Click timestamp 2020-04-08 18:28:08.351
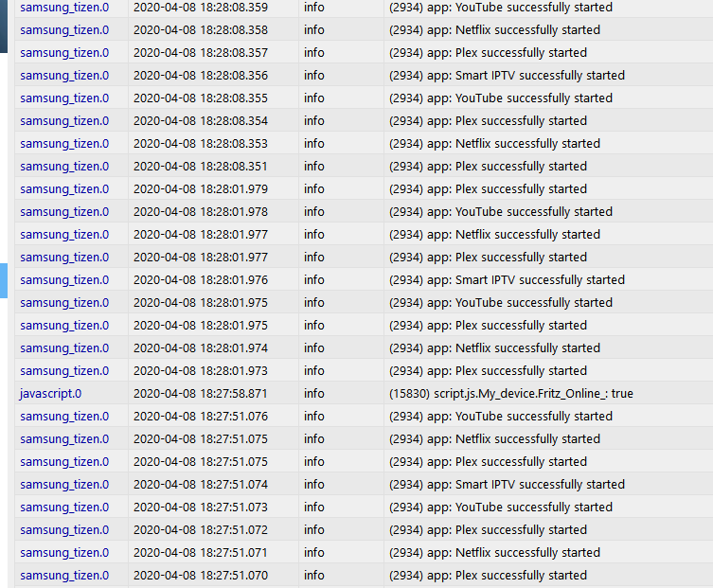 201,167
